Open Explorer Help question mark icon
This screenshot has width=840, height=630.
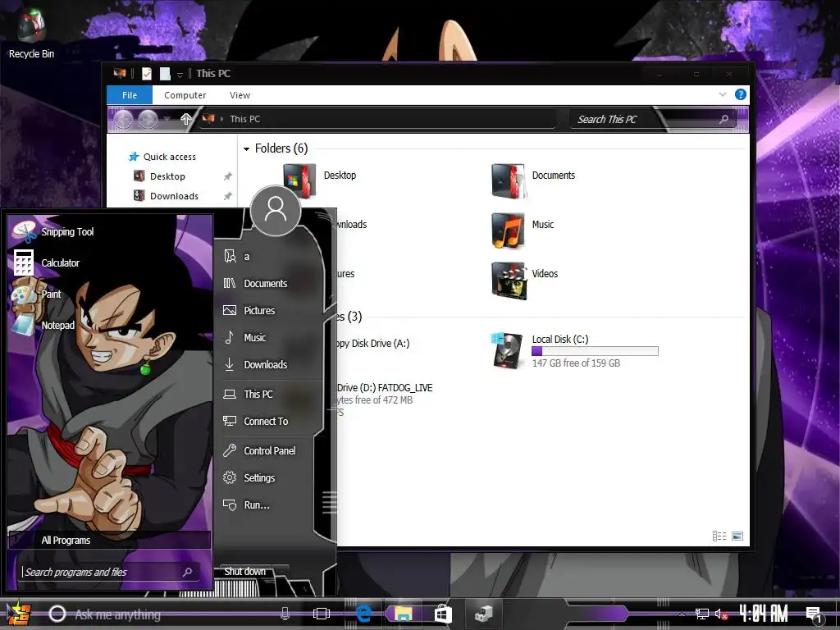[741, 94]
